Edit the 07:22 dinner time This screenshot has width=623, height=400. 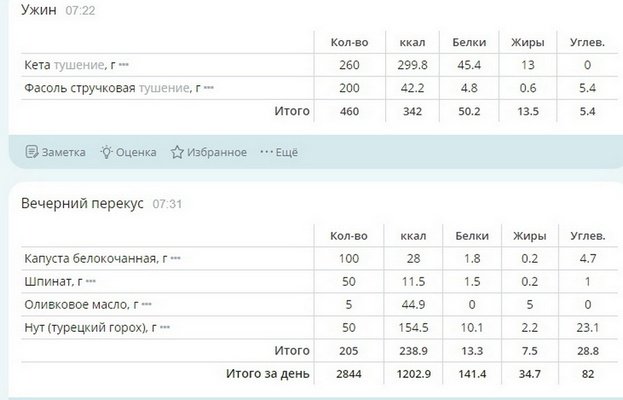[81, 10]
